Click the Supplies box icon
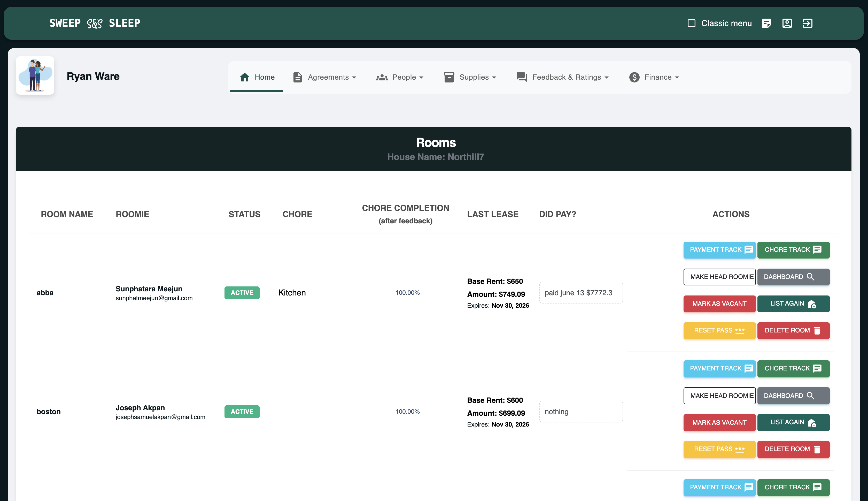 (449, 77)
